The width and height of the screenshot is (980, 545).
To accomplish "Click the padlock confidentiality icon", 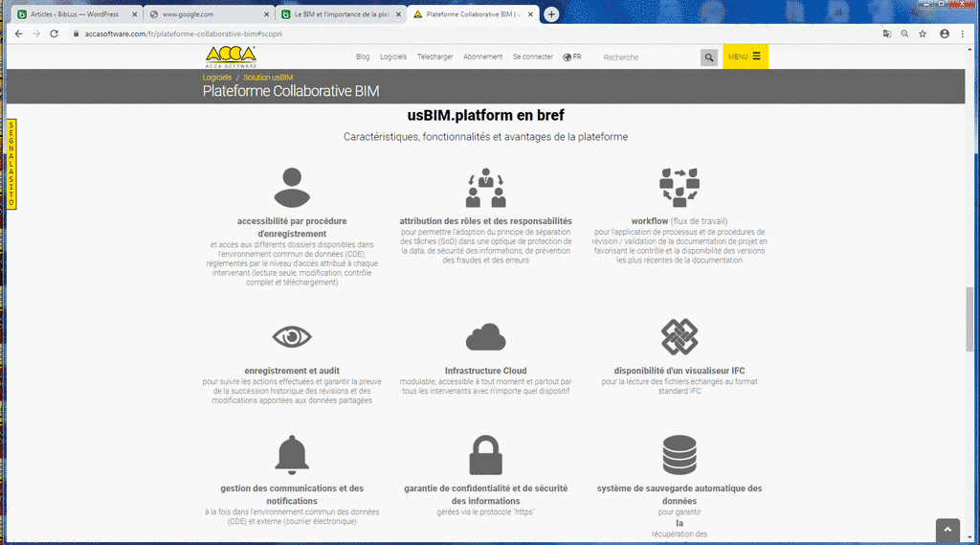I will click(485, 455).
